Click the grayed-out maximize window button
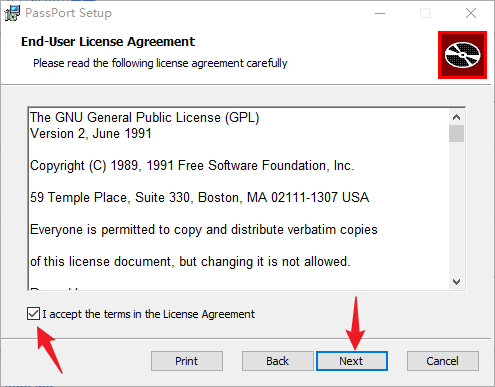495x387 pixels. point(425,13)
